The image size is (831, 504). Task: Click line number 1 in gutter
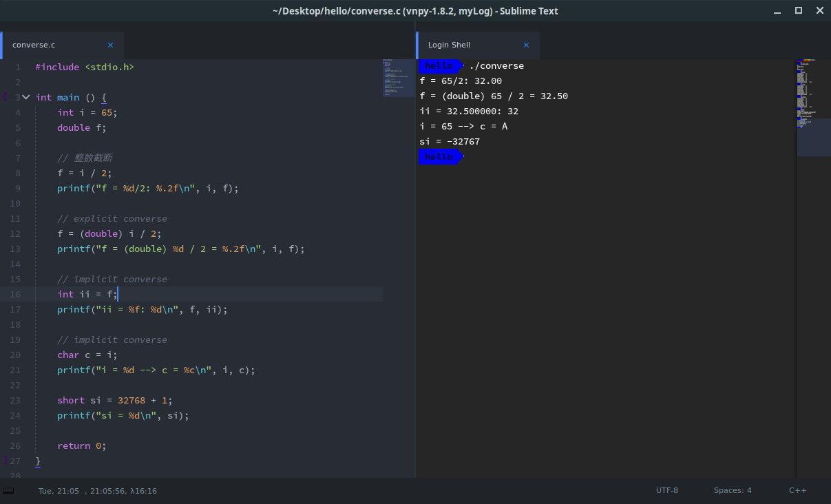point(18,67)
